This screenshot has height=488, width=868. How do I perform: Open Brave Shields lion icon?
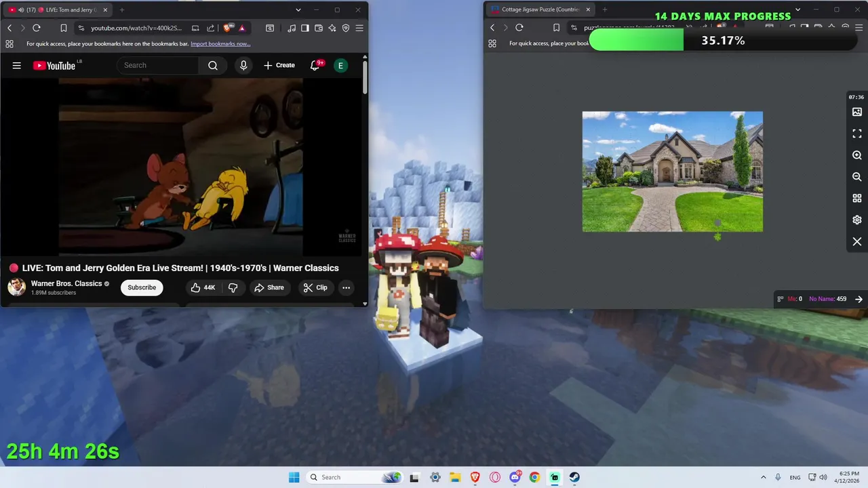228,28
